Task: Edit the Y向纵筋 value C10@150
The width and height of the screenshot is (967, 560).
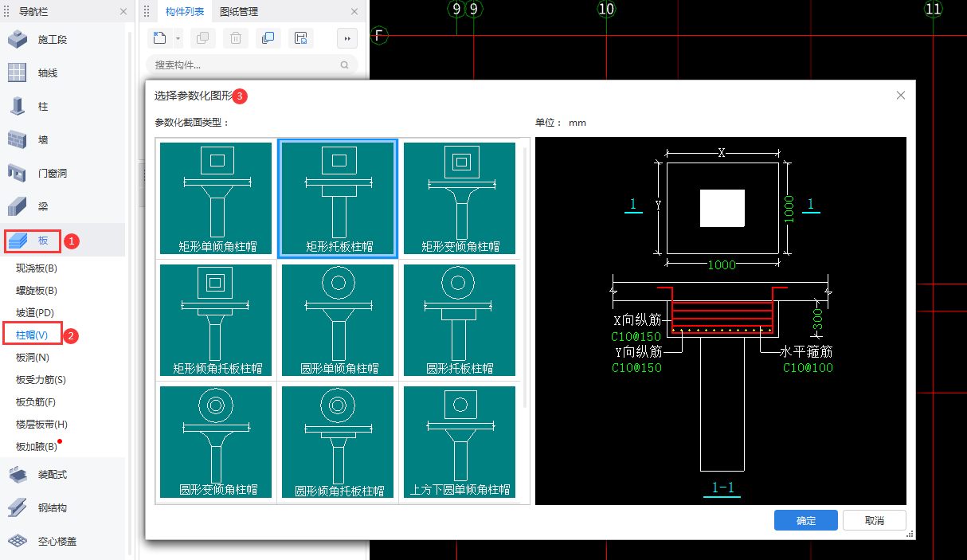Action: coord(637,367)
